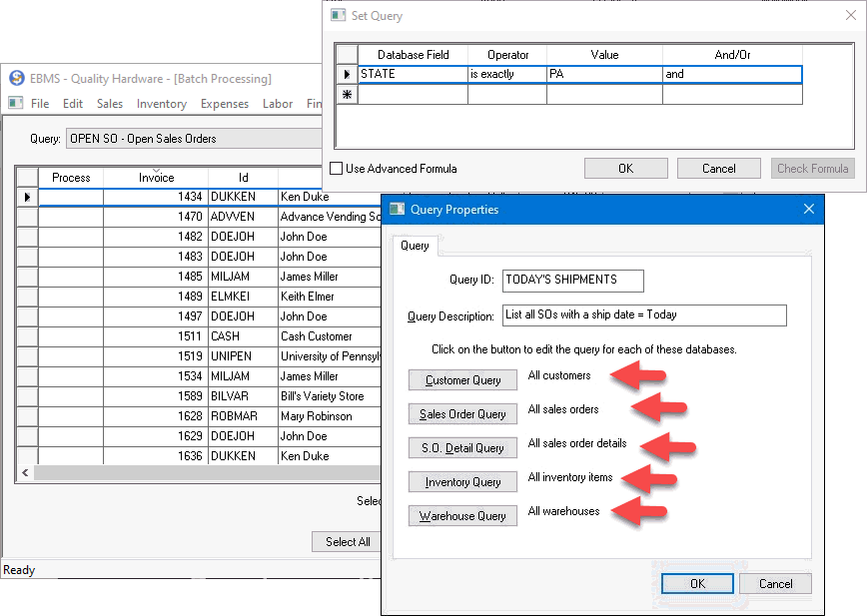This screenshot has width=867, height=616.
Task: Open the Inventory menu
Action: [161, 104]
